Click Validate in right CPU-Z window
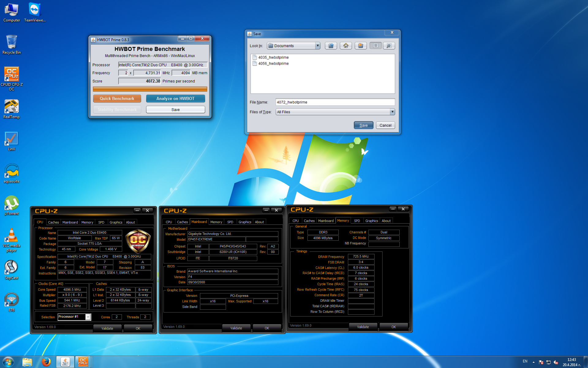588x368 pixels. click(x=363, y=327)
